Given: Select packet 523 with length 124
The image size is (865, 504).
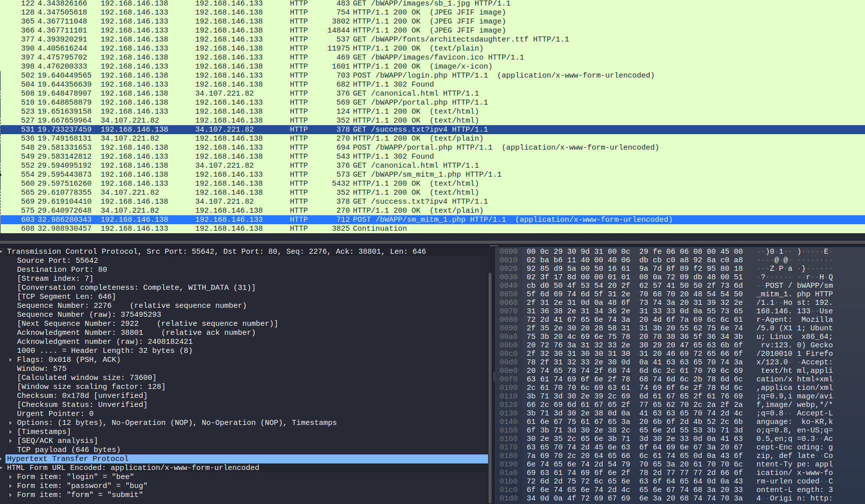Looking at the screenshot, I should coord(432,111).
